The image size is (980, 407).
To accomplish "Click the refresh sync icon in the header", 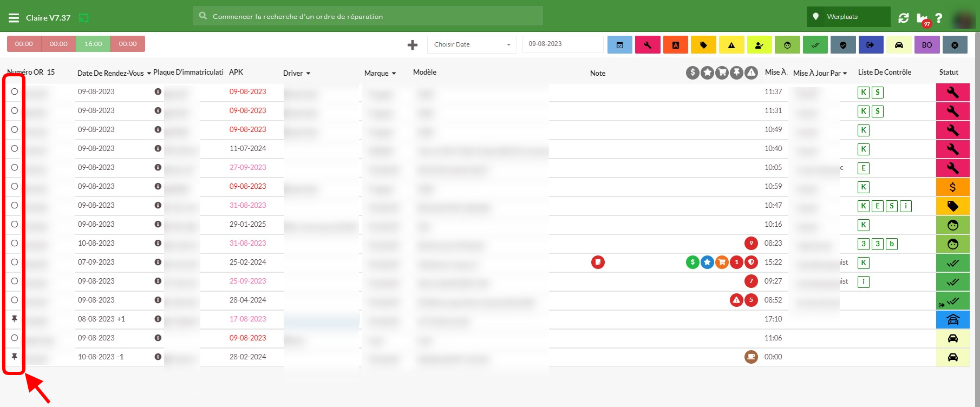I will (x=904, y=18).
